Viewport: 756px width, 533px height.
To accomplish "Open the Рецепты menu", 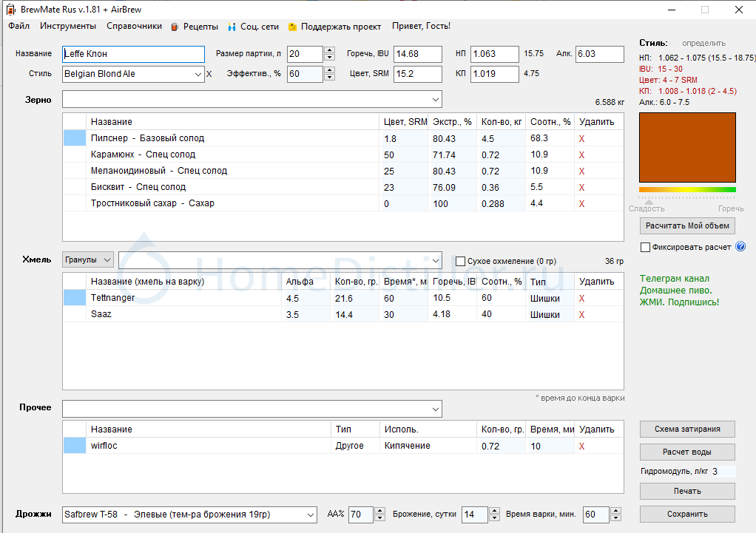I will [195, 27].
